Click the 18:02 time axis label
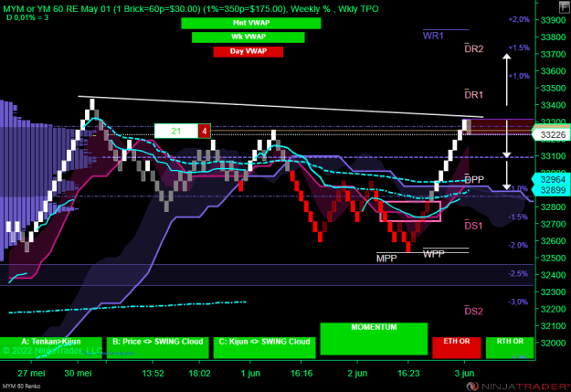Viewport: 571px width, 392px height. 199,374
